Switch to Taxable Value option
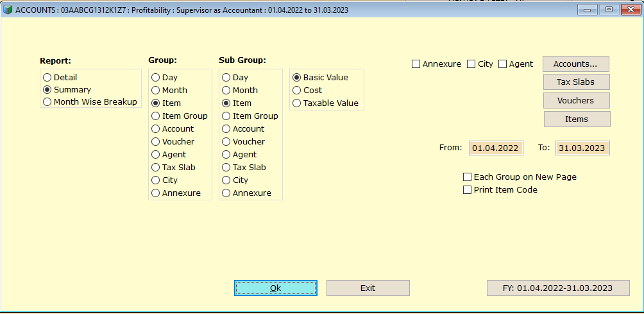 coord(325,103)
